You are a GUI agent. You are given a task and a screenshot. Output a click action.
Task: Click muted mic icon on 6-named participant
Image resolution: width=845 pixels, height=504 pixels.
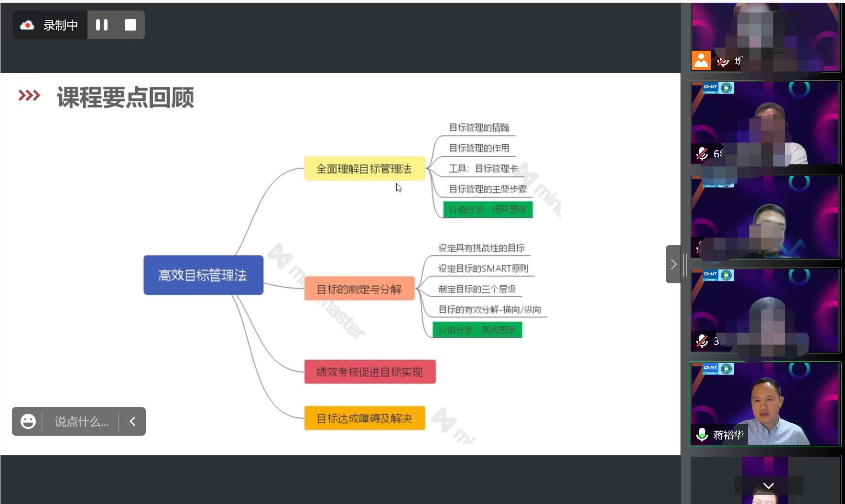[x=702, y=154]
